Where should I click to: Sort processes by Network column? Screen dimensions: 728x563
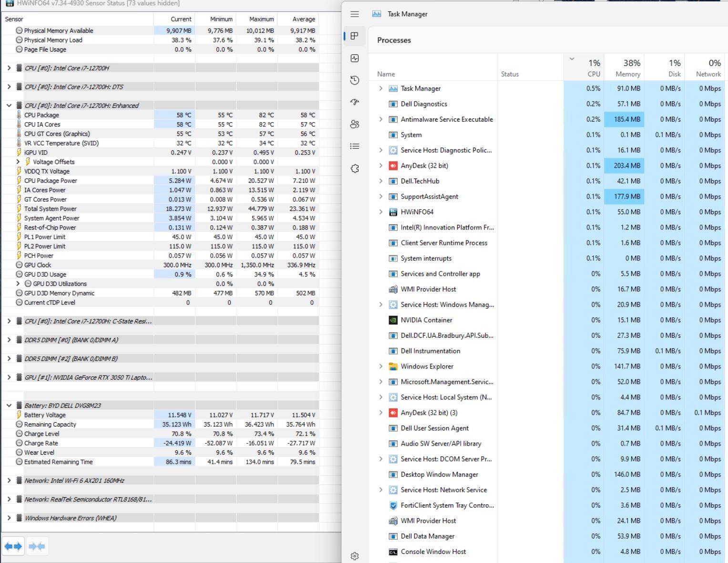(705, 67)
